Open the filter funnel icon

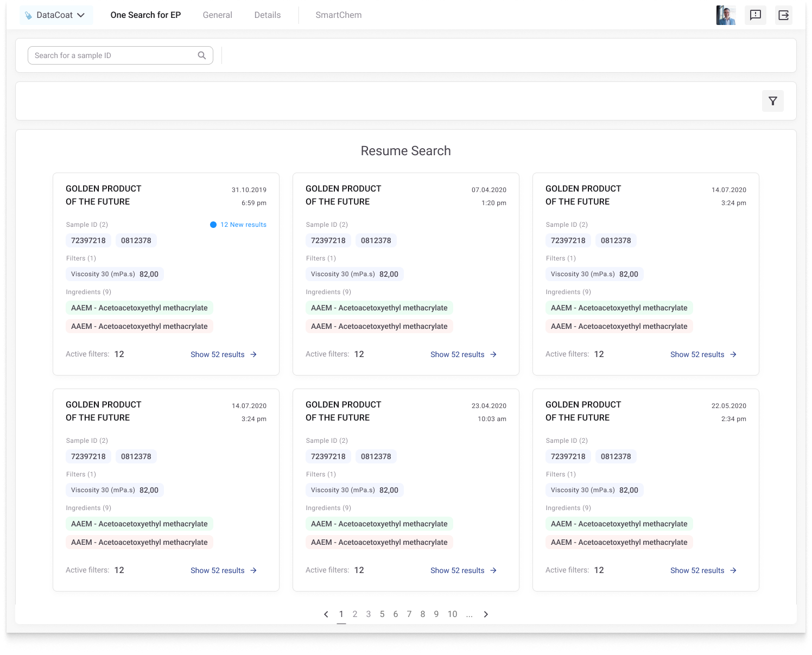point(772,101)
